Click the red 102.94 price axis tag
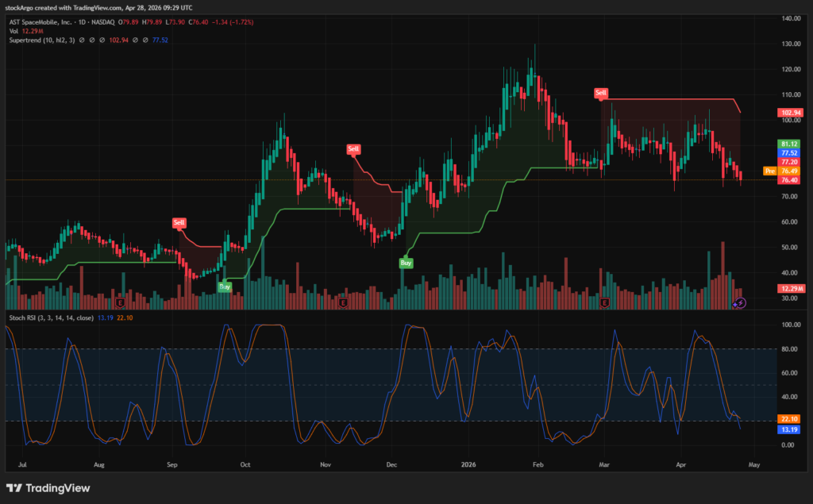The height and width of the screenshot is (504, 813). 790,113
